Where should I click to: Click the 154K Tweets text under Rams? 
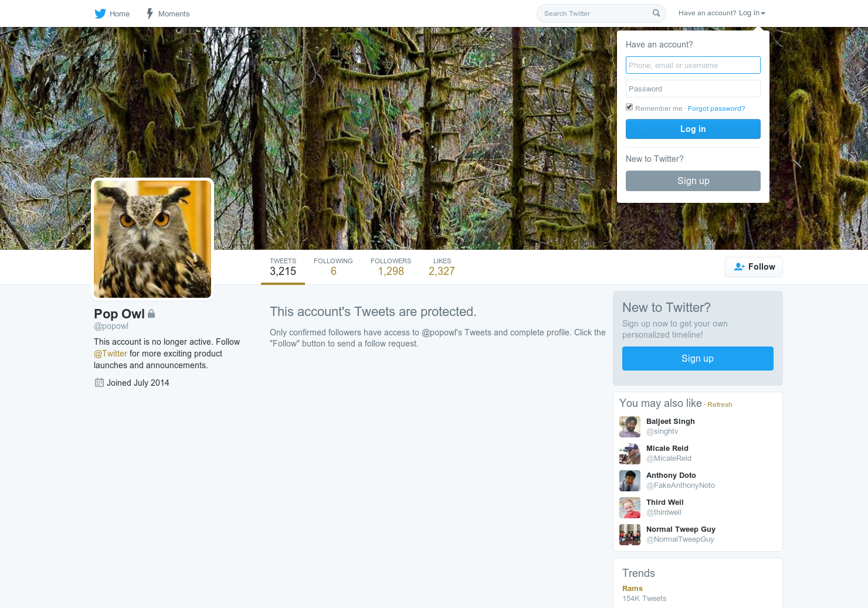(x=644, y=598)
